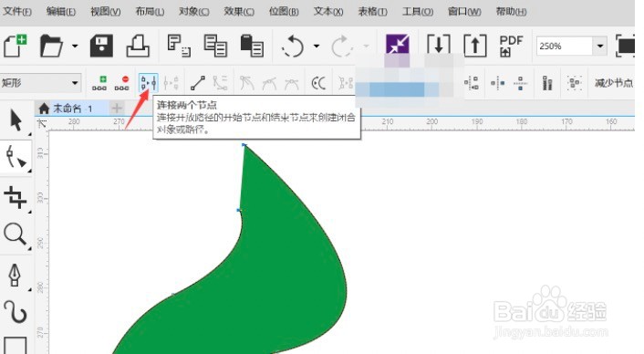
Task: Select the Shape tool in the toolbox
Action: pos(16,158)
